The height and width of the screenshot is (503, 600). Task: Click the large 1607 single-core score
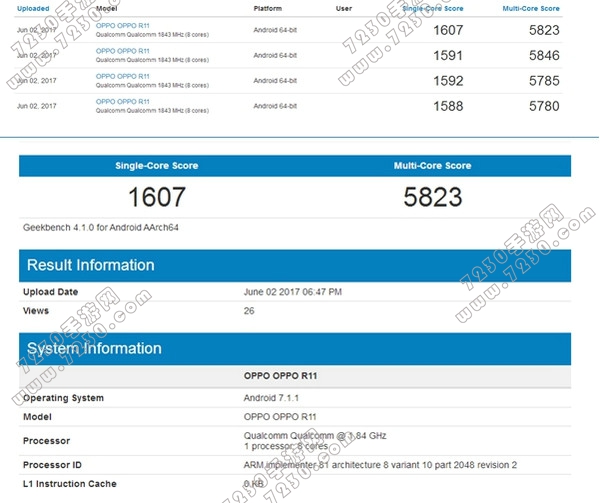pos(157,197)
